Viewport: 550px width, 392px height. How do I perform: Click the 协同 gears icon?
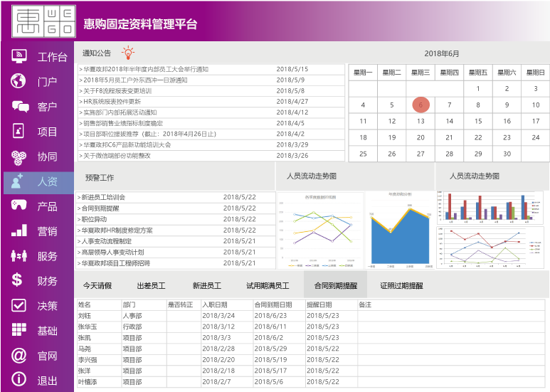(x=19, y=157)
